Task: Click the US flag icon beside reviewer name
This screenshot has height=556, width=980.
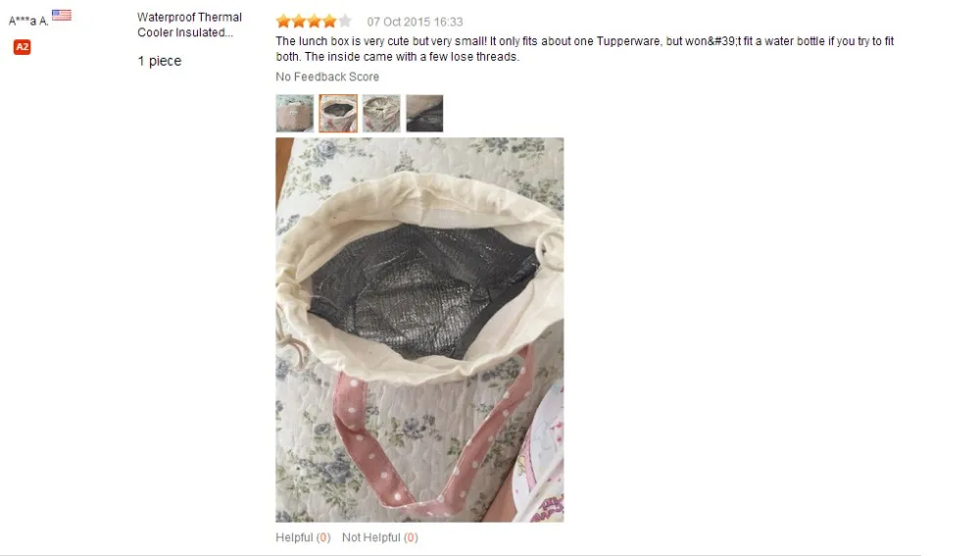Action: (x=61, y=15)
